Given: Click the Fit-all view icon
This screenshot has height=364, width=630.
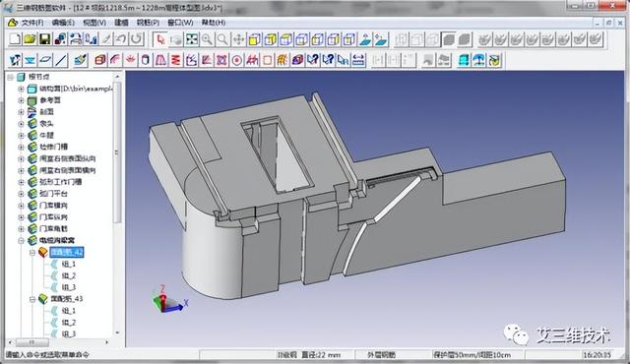Looking at the screenshot, I should click(192, 39).
